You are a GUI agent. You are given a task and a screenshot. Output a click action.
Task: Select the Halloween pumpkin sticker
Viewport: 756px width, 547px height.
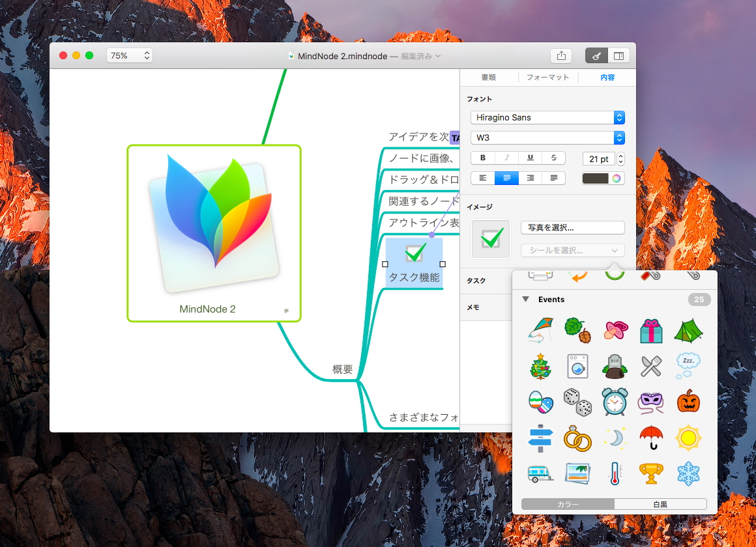688,401
